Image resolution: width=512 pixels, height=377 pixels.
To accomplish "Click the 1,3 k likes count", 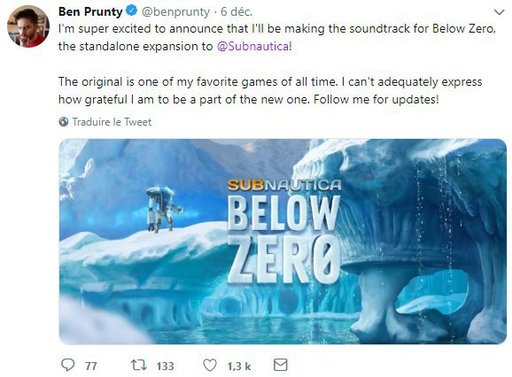I will (x=239, y=366).
